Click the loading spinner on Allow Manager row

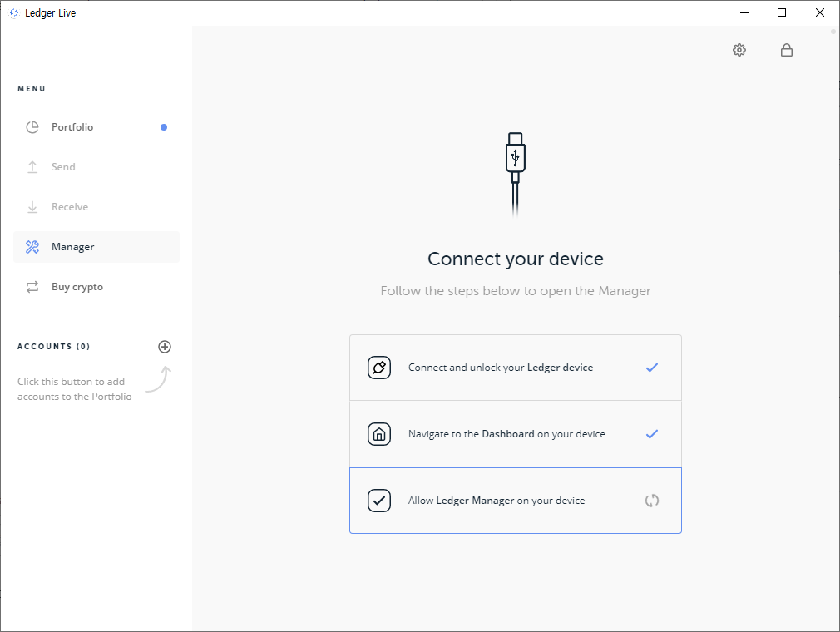(652, 501)
